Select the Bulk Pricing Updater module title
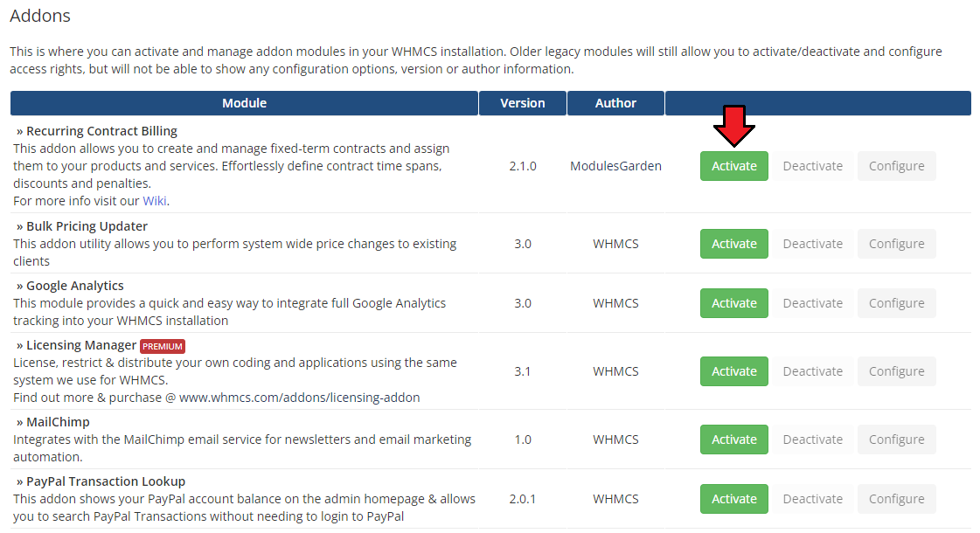980x533 pixels. click(87, 226)
